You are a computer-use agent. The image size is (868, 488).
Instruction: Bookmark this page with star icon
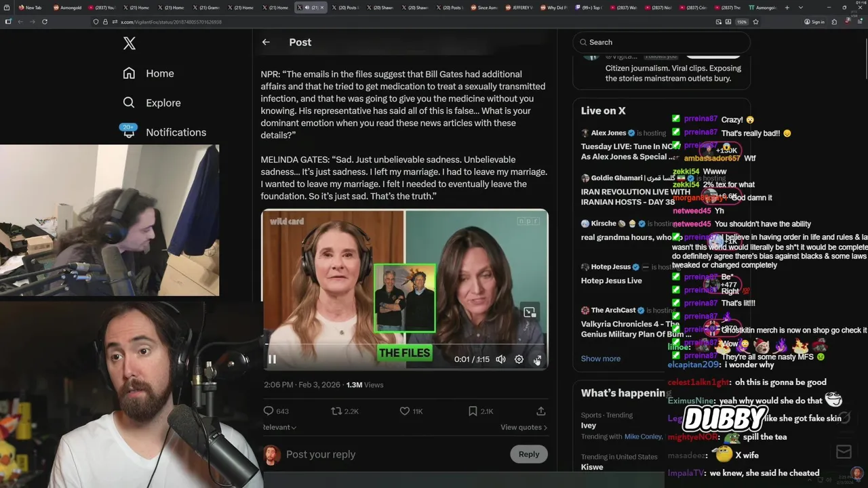755,22
